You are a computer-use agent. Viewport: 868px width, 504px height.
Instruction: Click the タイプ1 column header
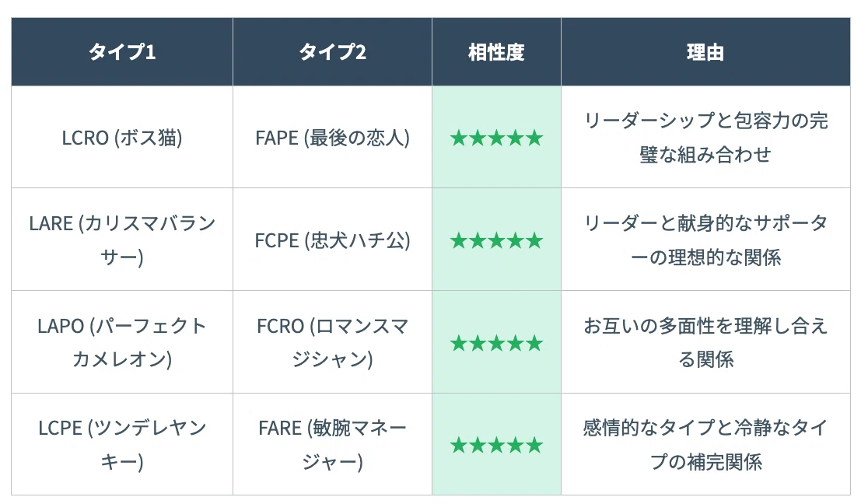point(122,52)
